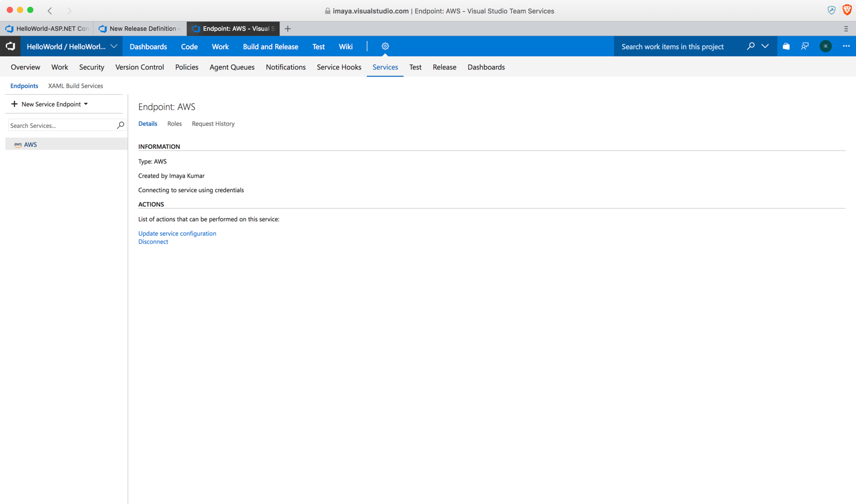The height and width of the screenshot is (504, 856).
Task: Open the Test hub in blue navigation bar
Action: (318, 47)
